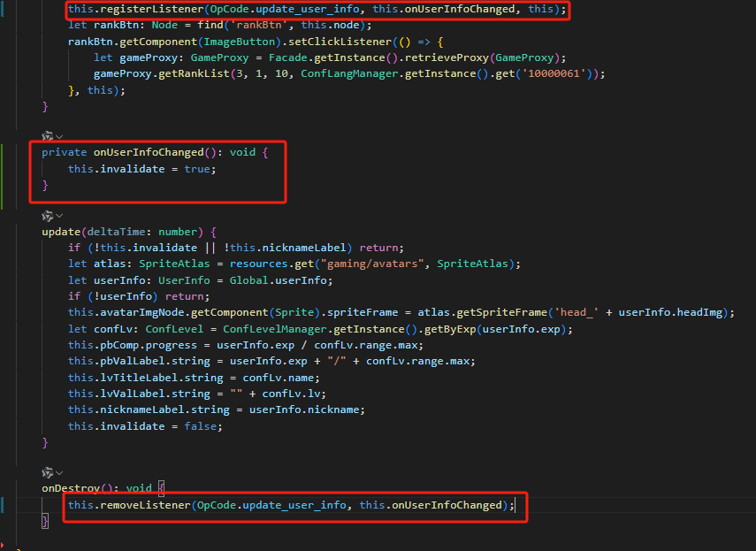Click the setClickListener method name
The width and height of the screenshot is (756, 551).
(x=340, y=42)
